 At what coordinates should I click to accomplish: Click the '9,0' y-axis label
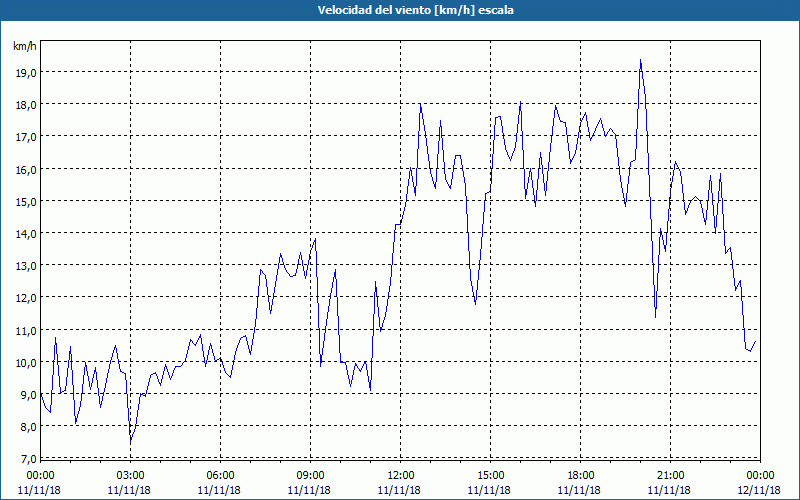(x=28, y=395)
